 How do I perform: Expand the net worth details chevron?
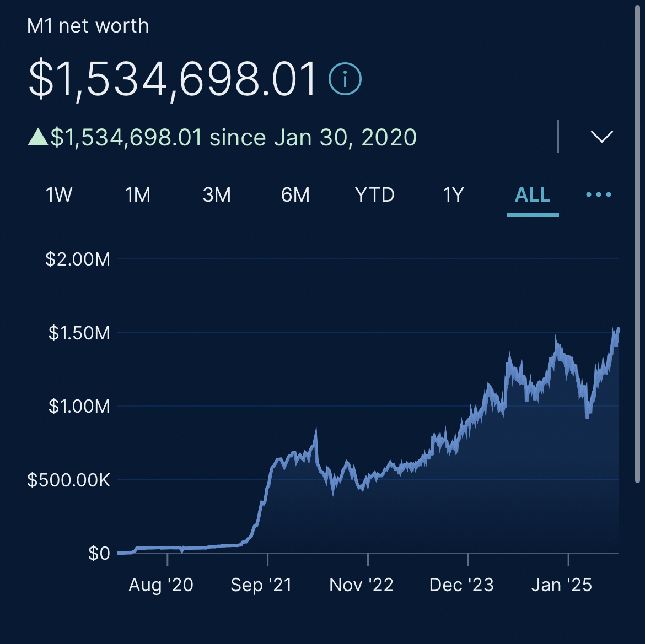click(x=601, y=137)
